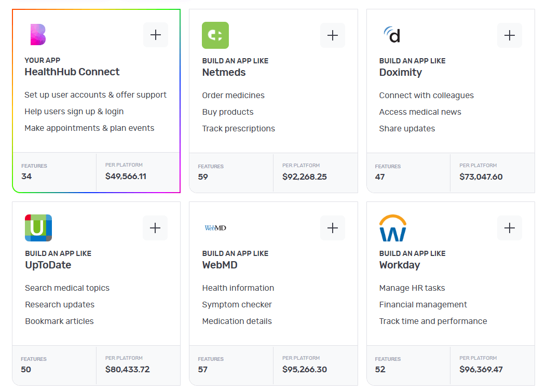The image size is (547, 392).
Task: Click 'Help users sign up & login'
Action: pyautogui.click(x=74, y=111)
